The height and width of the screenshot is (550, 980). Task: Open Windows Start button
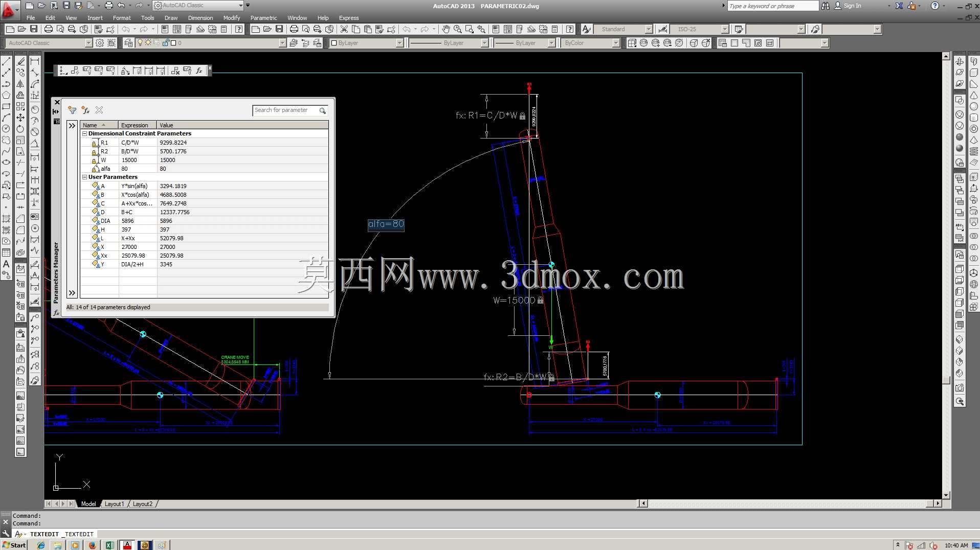tap(14, 545)
